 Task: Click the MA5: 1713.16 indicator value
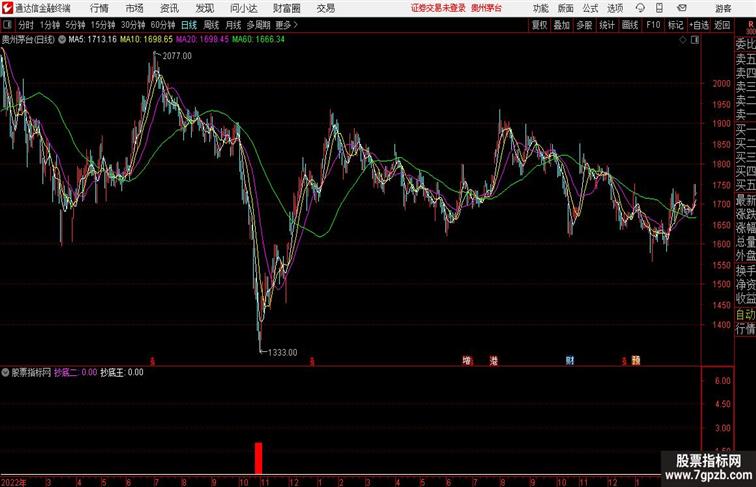point(93,40)
